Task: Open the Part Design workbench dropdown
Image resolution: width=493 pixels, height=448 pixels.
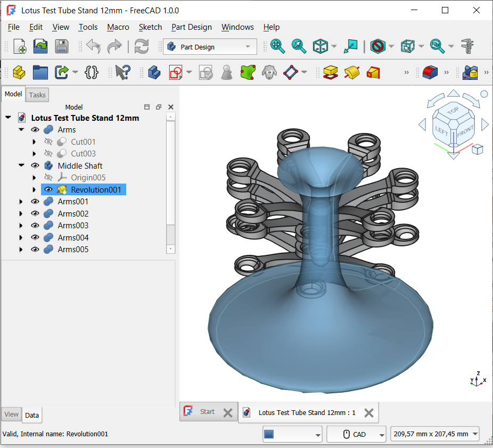Action: (x=210, y=47)
